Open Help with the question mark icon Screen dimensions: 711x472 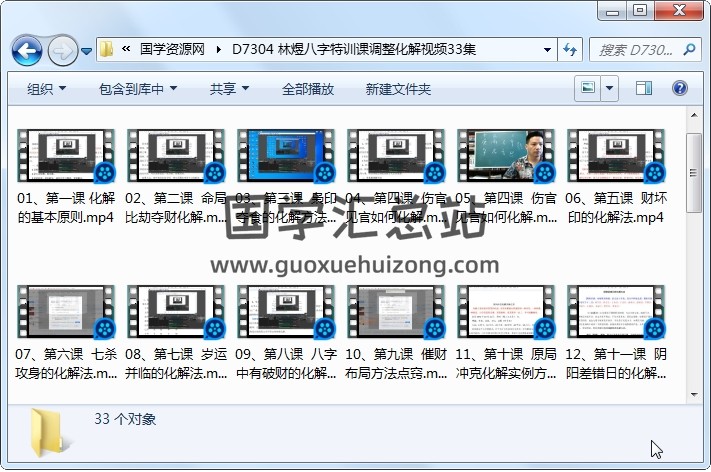[679, 88]
